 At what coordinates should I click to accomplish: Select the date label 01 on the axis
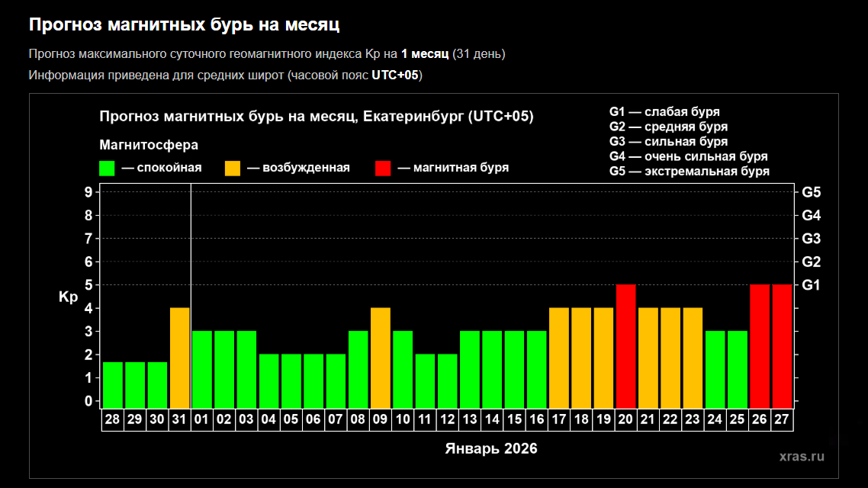point(202,420)
